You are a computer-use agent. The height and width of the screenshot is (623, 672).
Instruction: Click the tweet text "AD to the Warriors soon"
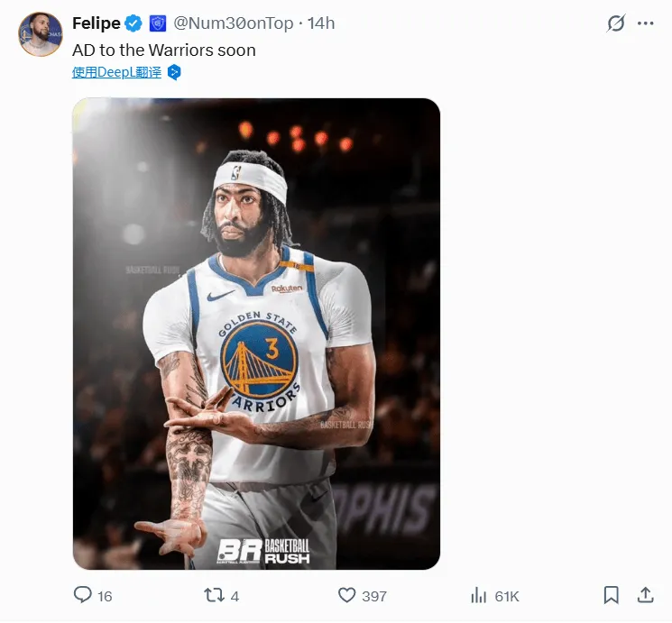163,50
